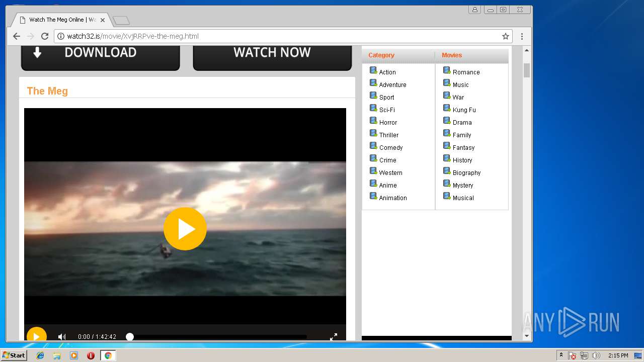Open the Family movies link
Image resolution: width=644 pixels, height=362 pixels.
462,135
